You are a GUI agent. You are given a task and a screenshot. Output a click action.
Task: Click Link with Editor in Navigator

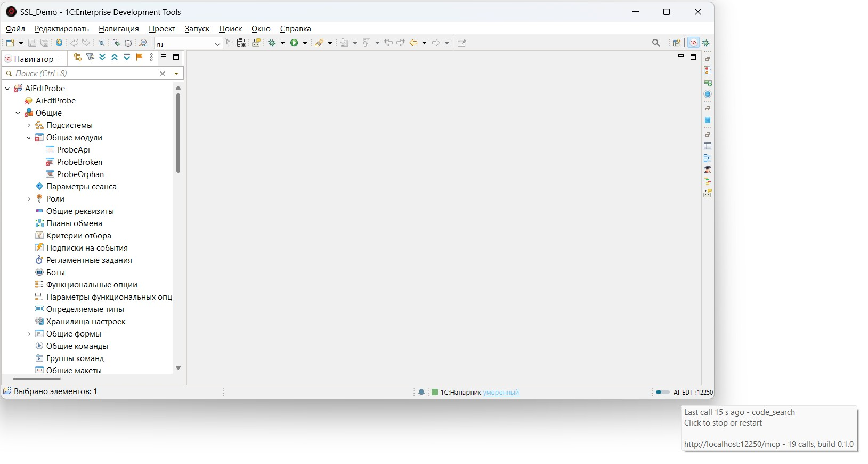click(78, 58)
